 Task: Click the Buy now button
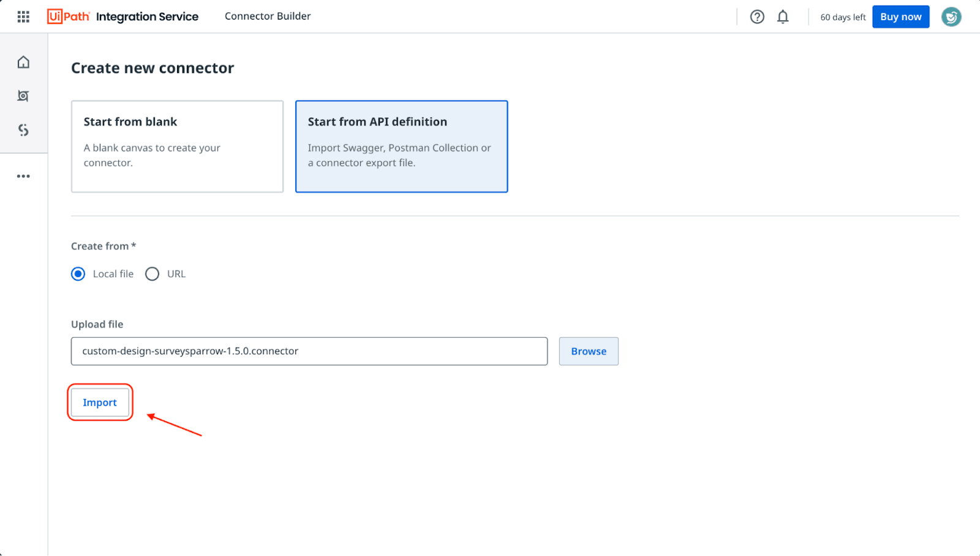pyautogui.click(x=900, y=17)
